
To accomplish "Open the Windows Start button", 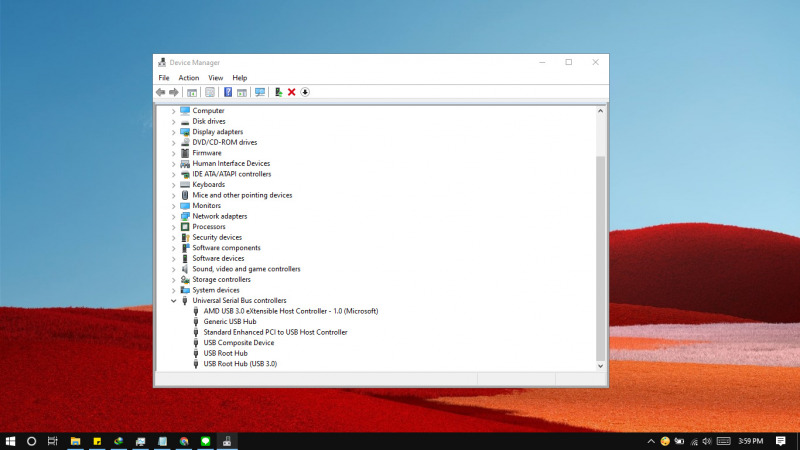I will 10,441.
